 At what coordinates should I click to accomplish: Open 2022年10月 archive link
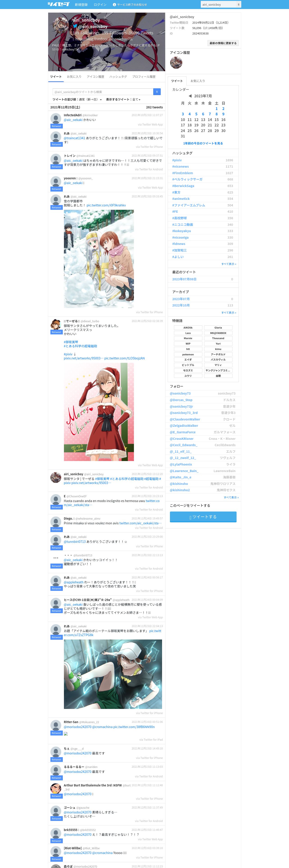[181, 305]
